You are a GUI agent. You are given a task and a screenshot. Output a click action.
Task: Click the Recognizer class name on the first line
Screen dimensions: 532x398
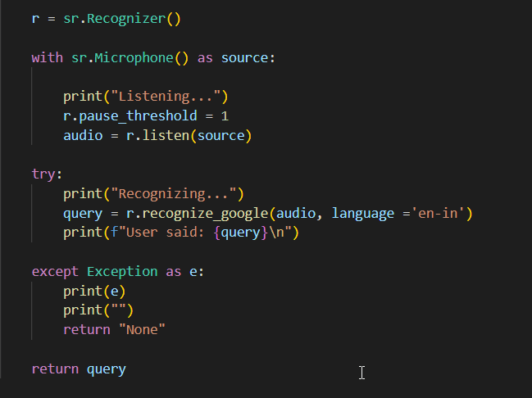click(x=126, y=18)
